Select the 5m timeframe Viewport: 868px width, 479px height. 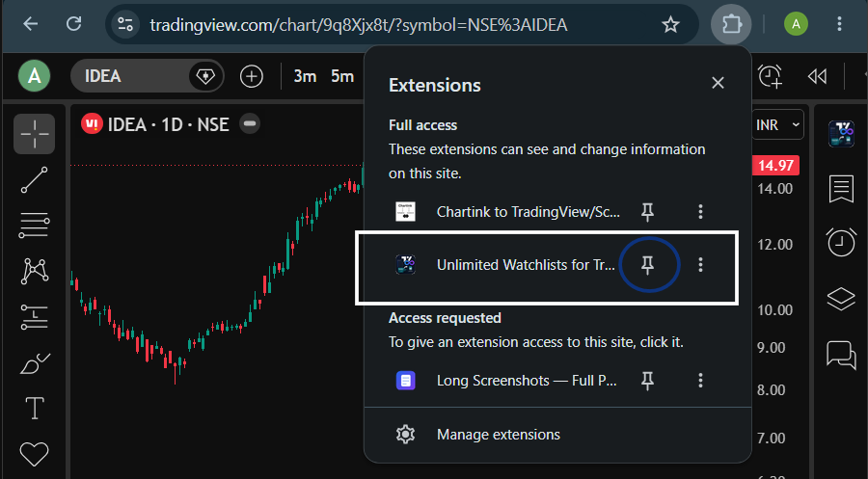coord(342,76)
